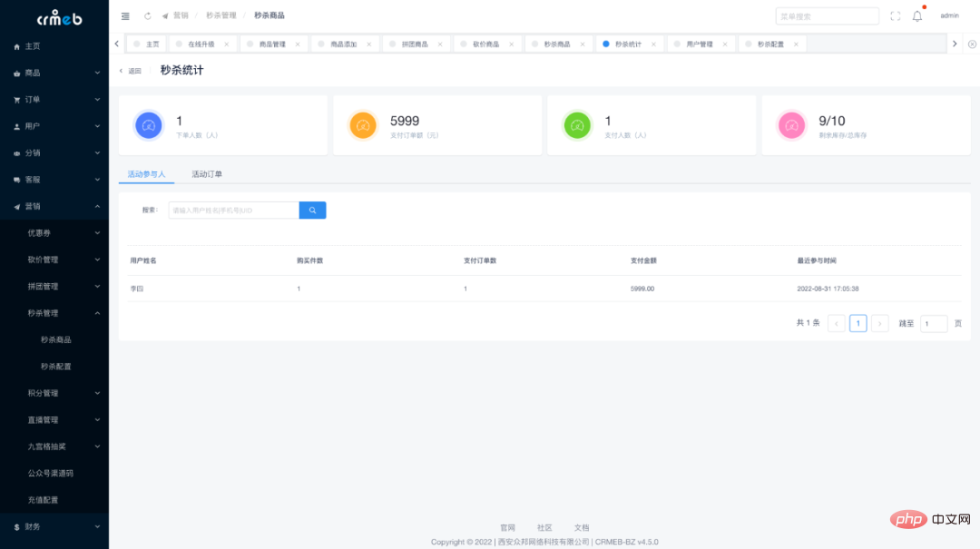
Task: Open the 社区 footer link
Action: tap(544, 528)
